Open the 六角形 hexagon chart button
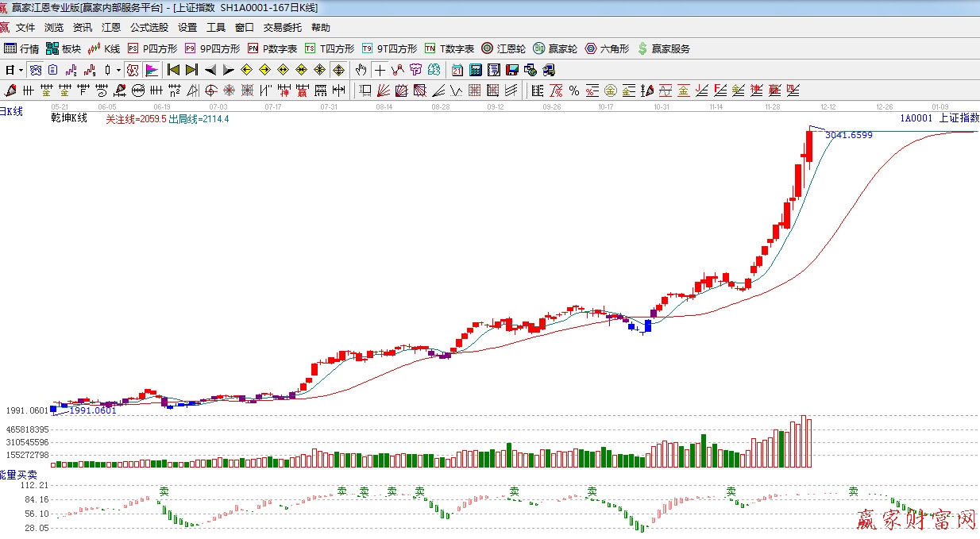 pyautogui.click(x=607, y=48)
